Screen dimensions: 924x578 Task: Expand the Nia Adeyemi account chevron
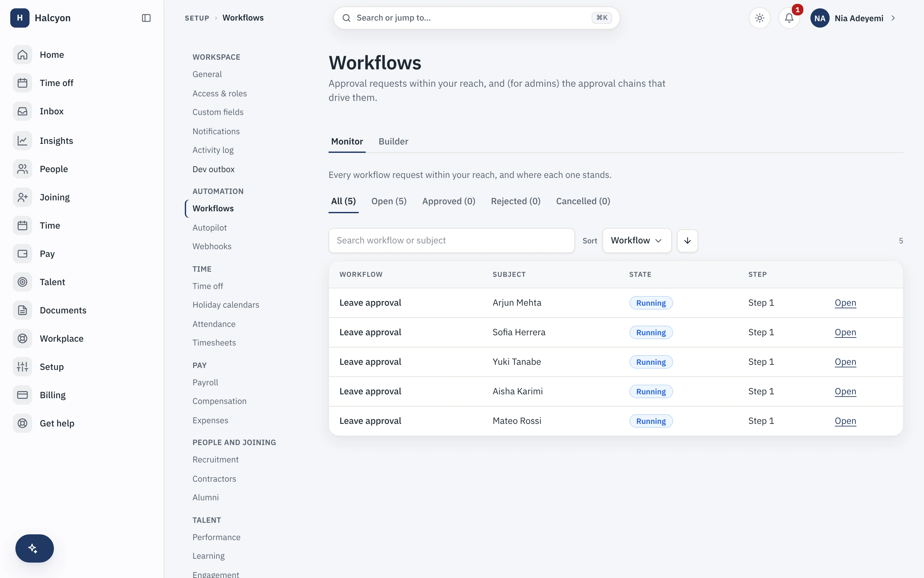tap(893, 18)
